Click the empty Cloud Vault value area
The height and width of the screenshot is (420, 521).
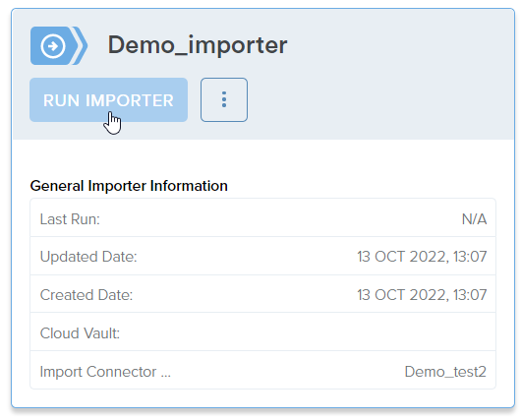[x=308, y=332]
